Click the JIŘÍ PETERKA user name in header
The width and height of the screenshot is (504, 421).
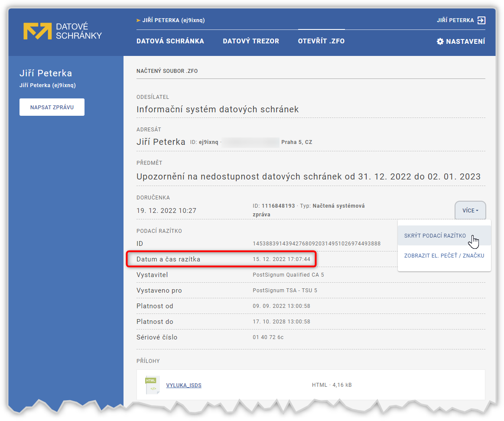[x=455, y=20]
